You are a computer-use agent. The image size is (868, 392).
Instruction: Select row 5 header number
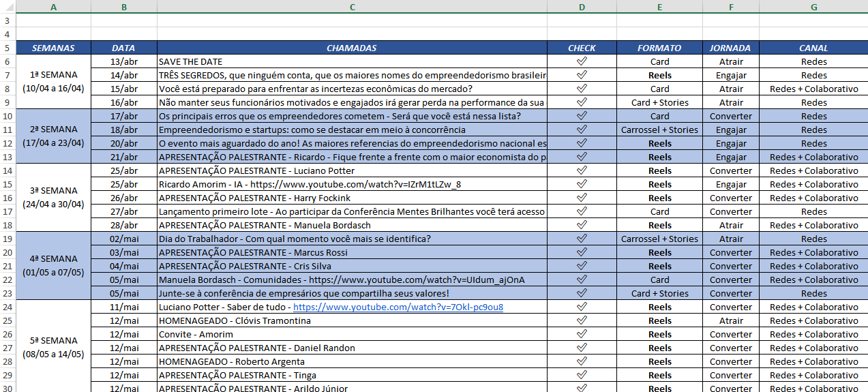point(7,48)
